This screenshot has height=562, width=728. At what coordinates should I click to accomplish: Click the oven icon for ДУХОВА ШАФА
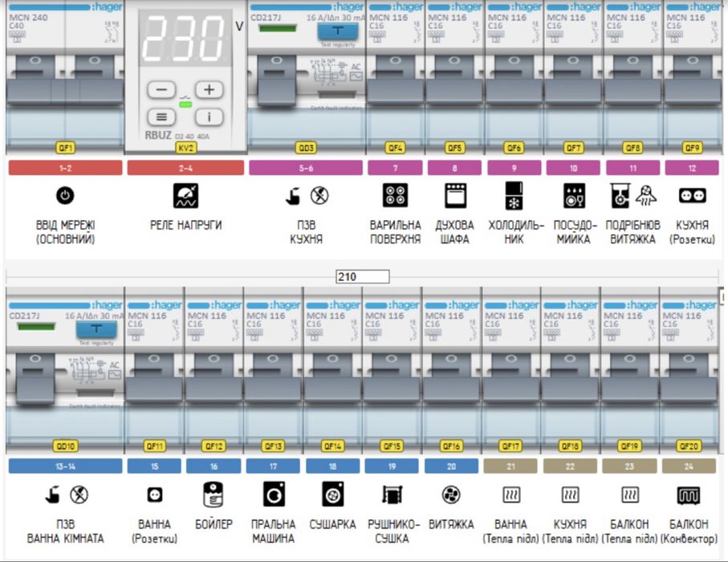tap(455, 195)
